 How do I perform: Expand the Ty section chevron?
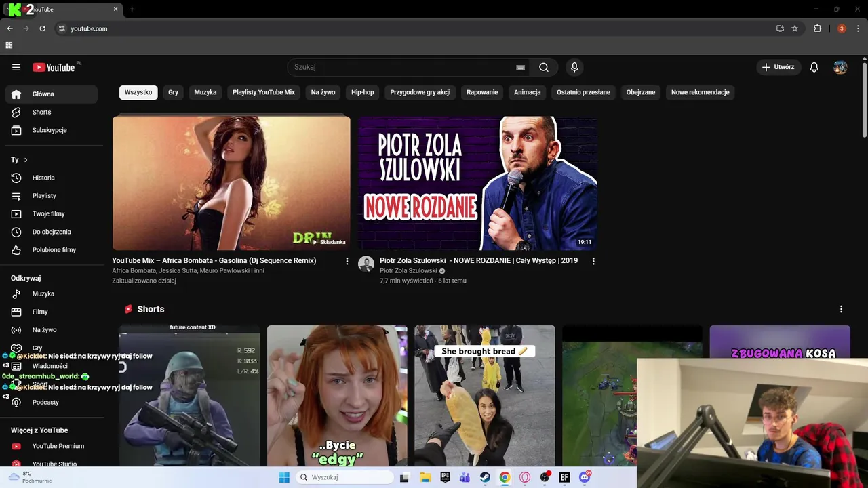pos(26,160)
